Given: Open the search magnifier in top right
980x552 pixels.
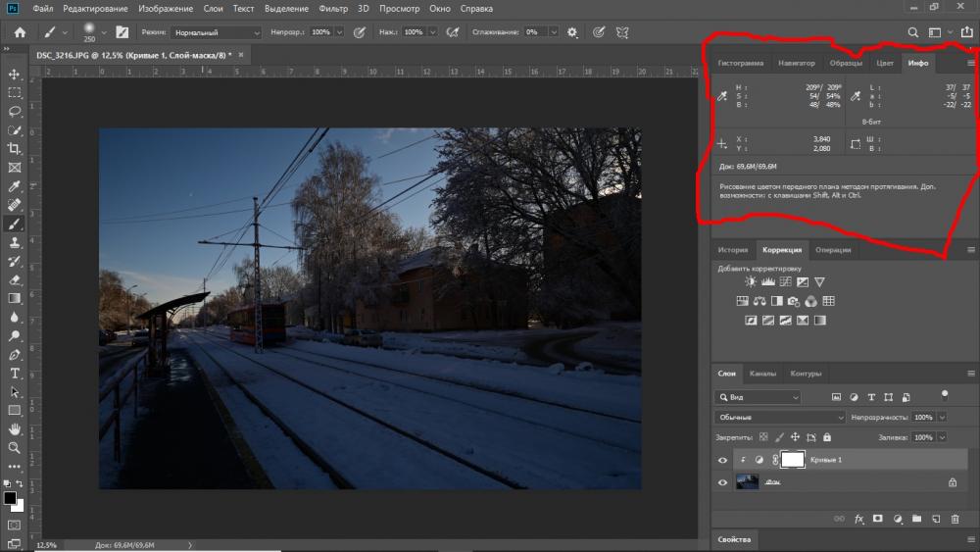Looking at the screenshot, I should [913, 32].
